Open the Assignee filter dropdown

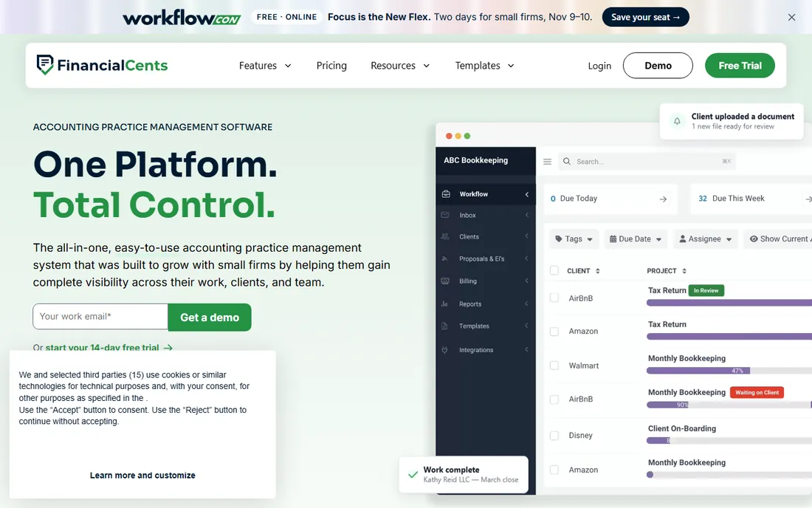705,238
